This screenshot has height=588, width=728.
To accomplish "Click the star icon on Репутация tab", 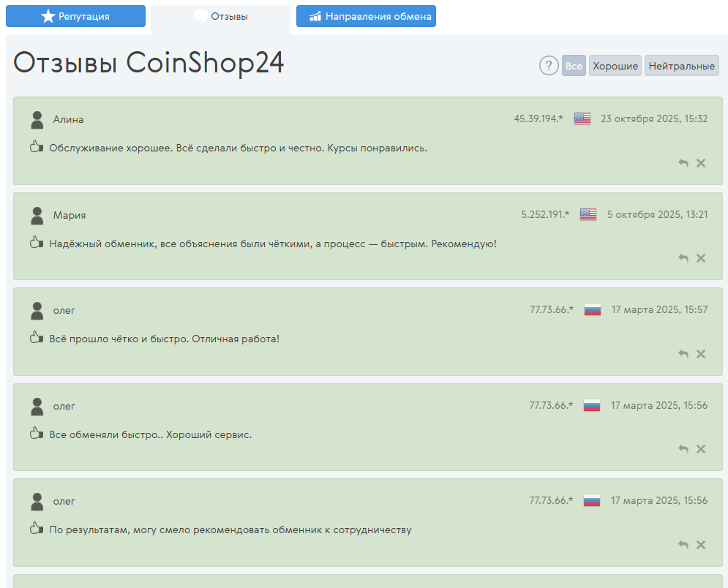I will pyautogui.click(x=49, y=15).
